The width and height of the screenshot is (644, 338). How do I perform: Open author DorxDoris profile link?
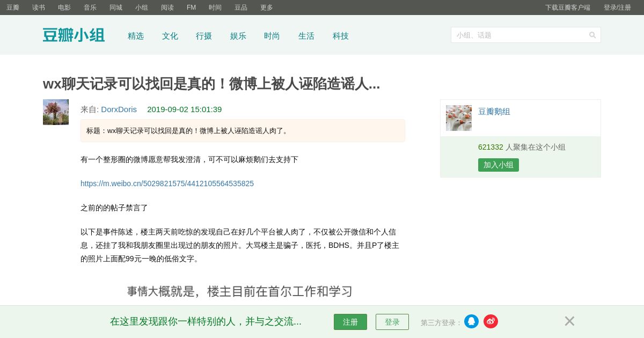click(119, 109)
